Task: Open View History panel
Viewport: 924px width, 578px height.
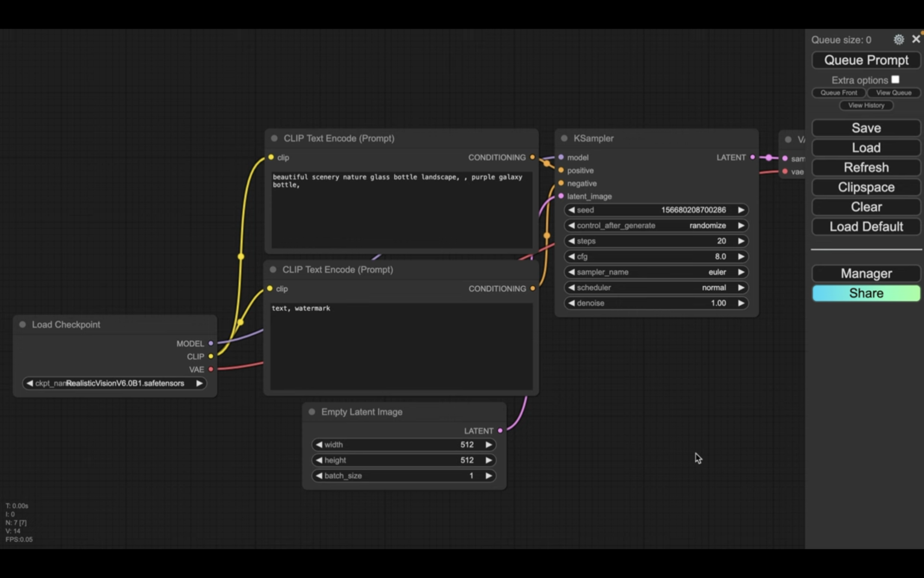Action: click(x=866, y=105)
